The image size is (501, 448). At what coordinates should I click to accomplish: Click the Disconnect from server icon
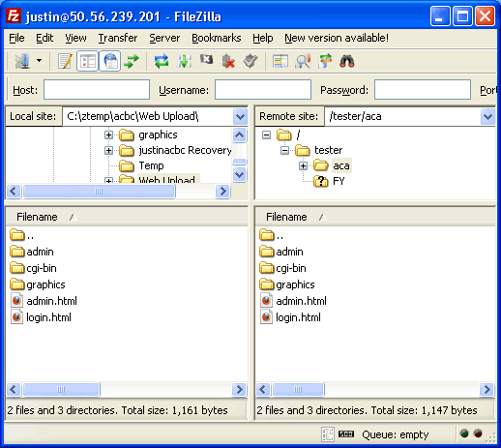(228, 61)
